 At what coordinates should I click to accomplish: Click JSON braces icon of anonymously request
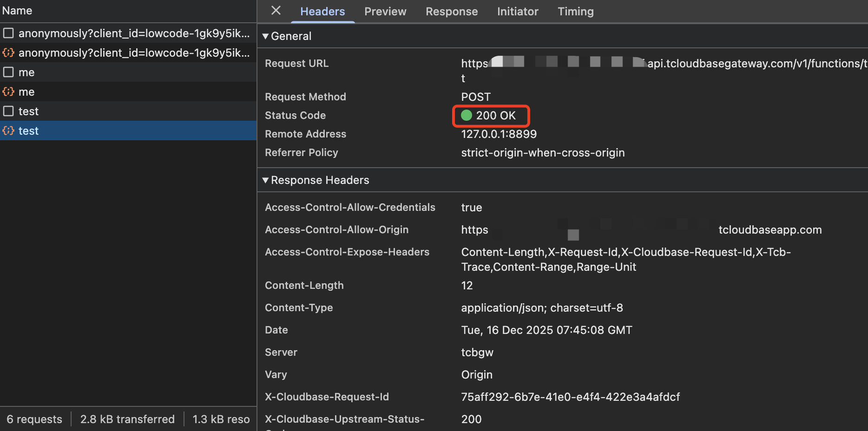pos(8,53)
